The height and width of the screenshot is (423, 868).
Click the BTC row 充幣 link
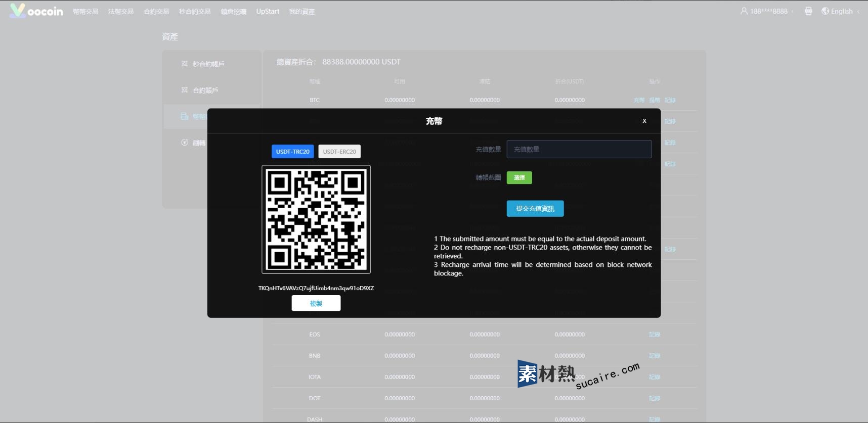point(639,100)
